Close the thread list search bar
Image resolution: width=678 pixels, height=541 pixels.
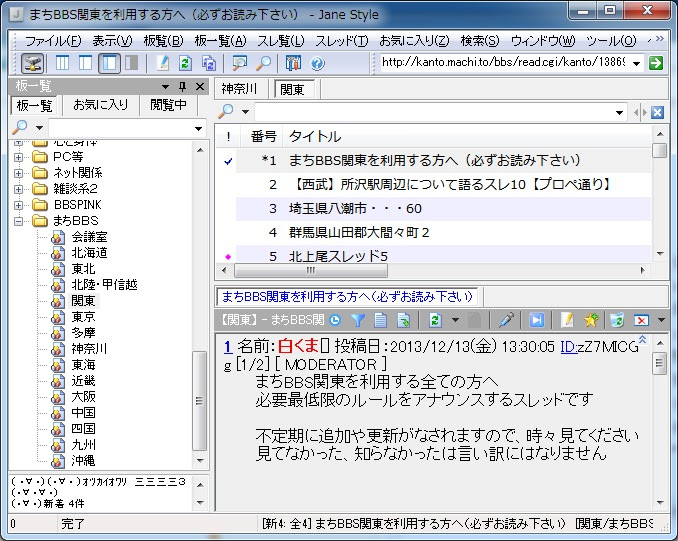click(657, 112)
